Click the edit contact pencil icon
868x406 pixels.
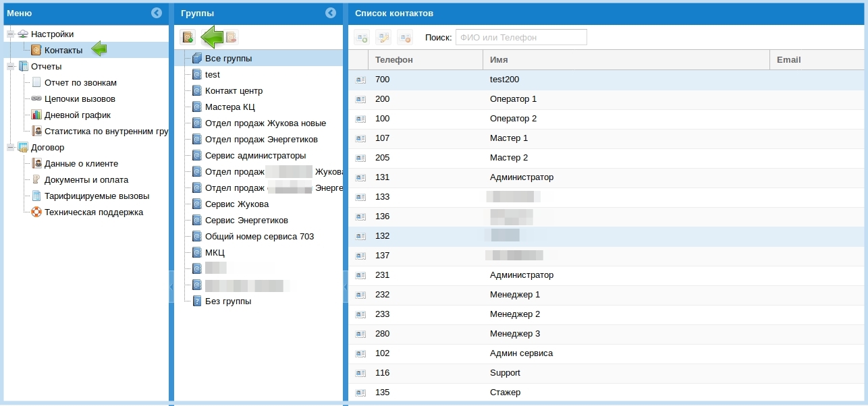(383, 38)
